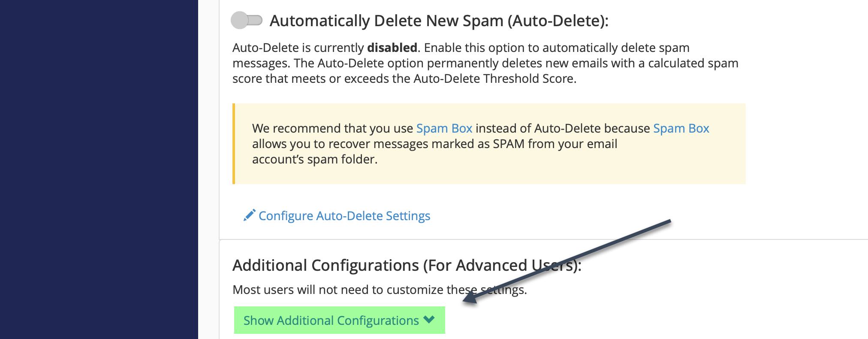Click the yellow Spam Box recommendation notice
Image resolution: width=868 pixels, height=339 pixels.
tap(489, 144)
